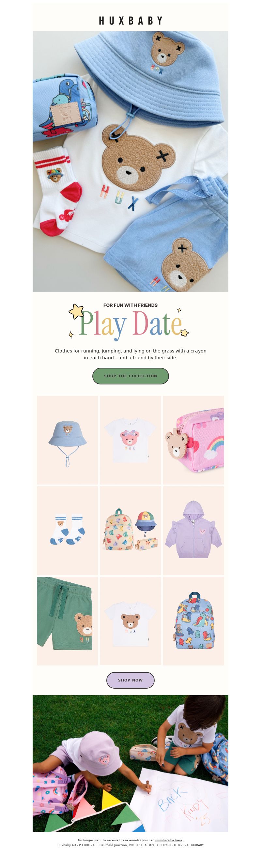Open the hero flat-lay clothing image
This screenshot has width=261, height=868.
point(130,161)
